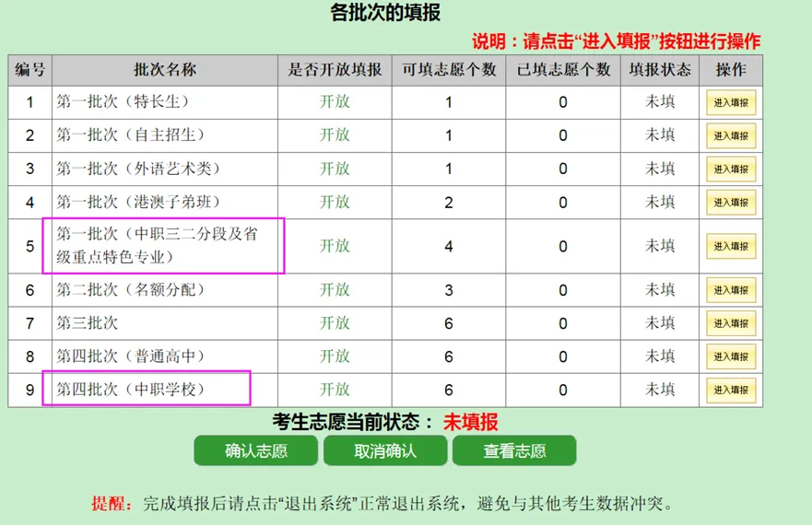This screenshot has height=525, width=812.
Task: Click the row name 第一批次（自主招生）
Action: (x=131, y=134)
